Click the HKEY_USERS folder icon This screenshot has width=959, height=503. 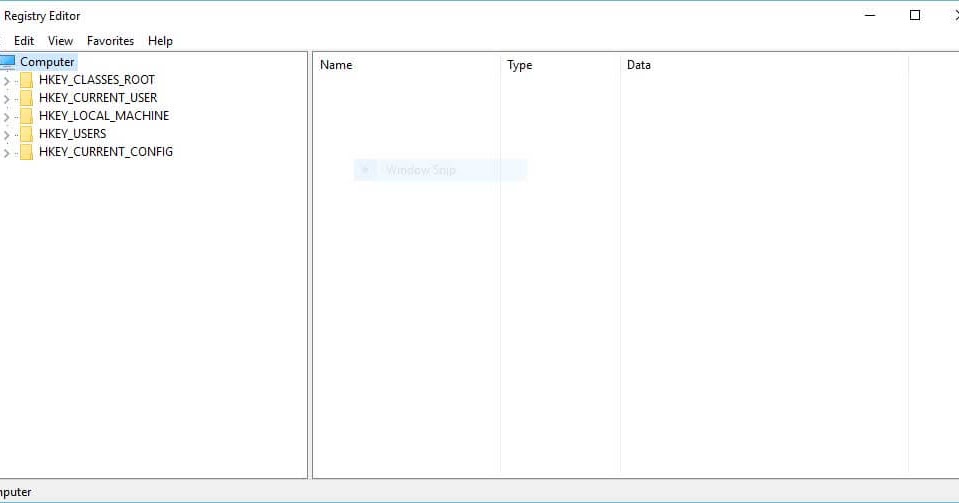(x=26, y=134)
